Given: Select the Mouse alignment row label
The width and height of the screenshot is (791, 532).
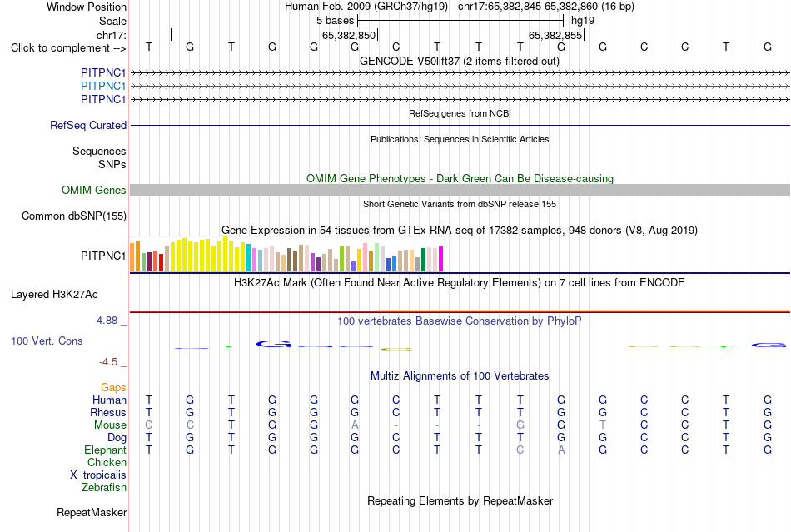Looking at the screenshot, I should [x=110, y=425].
